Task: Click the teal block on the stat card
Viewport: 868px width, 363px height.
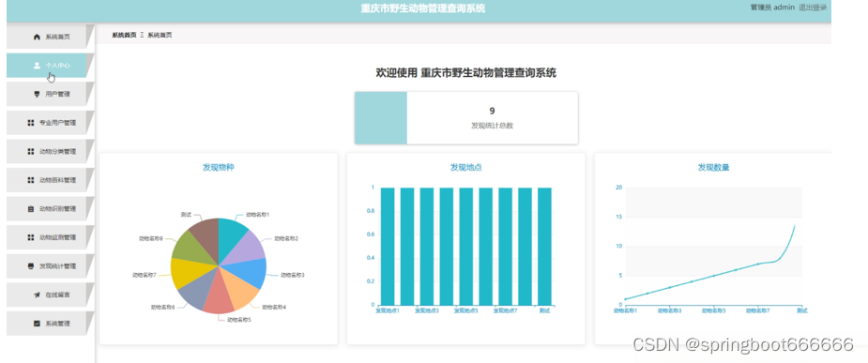Action: pyautogui.click(x=381, y=118)
